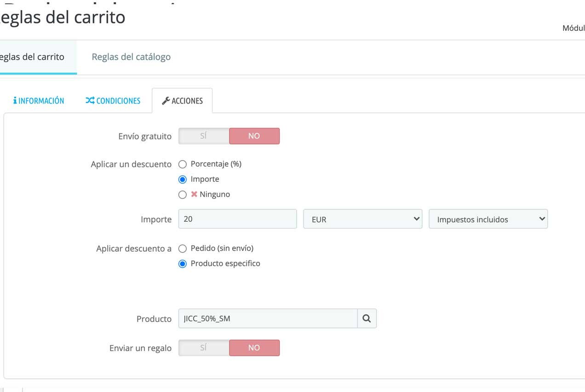Click the wrench icon on Acciones tab
Viewport: 585px width, 392px height.
pos(166,101)
